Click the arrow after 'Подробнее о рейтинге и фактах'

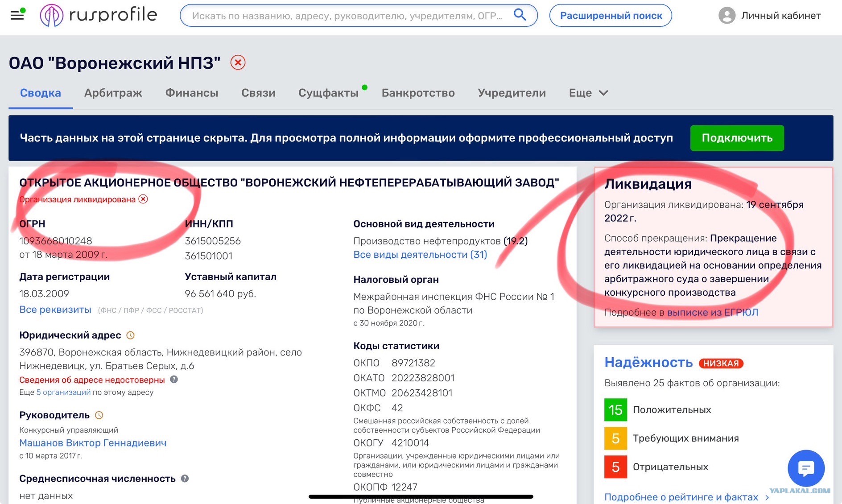767,497
